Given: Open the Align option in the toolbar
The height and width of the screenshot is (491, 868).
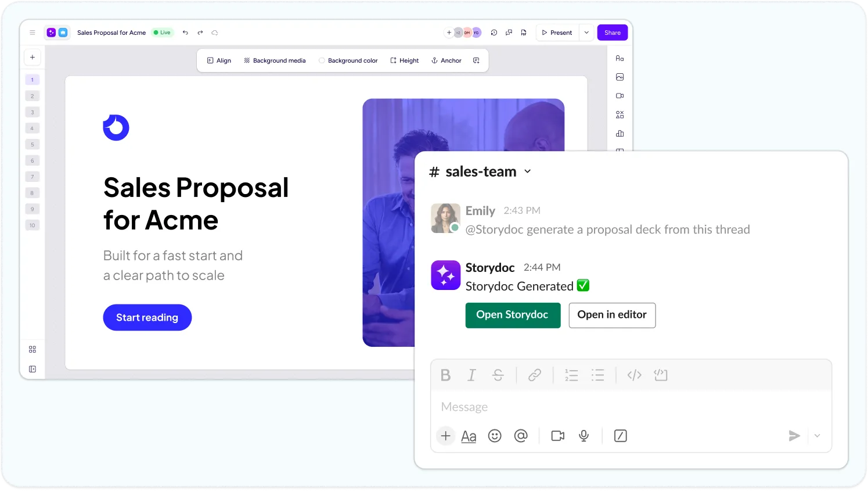Looking at the screenshot, I should click(x=219, y=60).
